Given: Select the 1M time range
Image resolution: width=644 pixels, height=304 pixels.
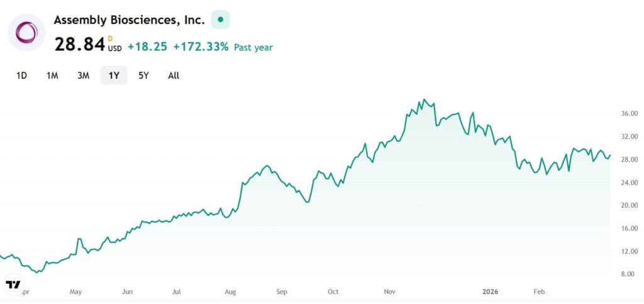Looking at the screenshot, I should coord(52,76).
